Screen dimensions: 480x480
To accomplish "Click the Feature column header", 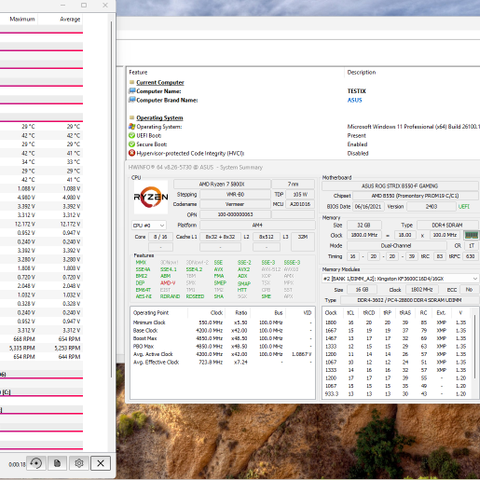I will tap(138, 72).
